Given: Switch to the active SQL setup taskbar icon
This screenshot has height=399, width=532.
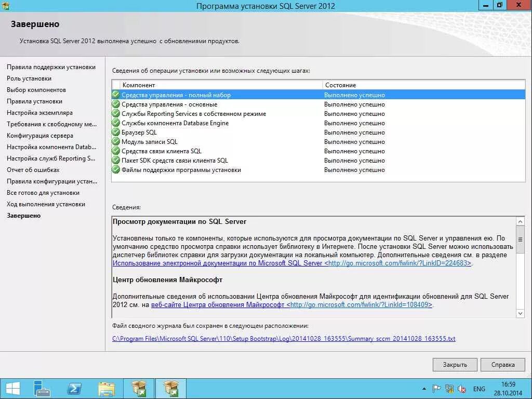Looking at the screenshot, I should [x=171, y=389].
